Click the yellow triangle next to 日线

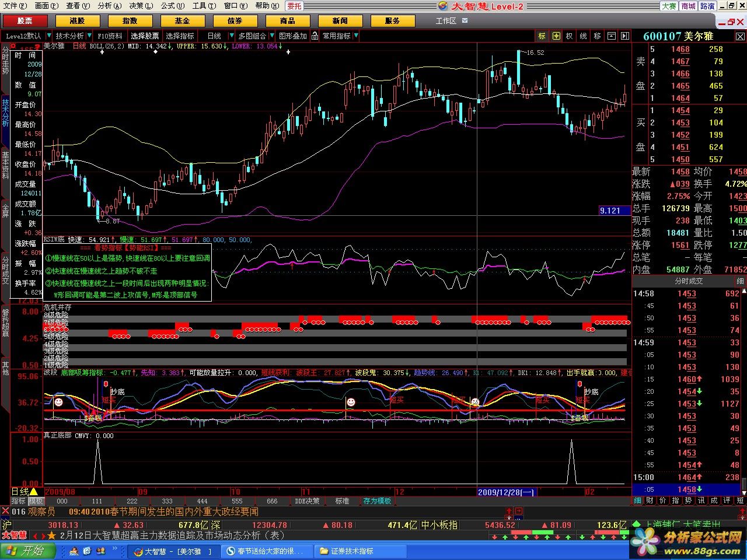point(33,492)
